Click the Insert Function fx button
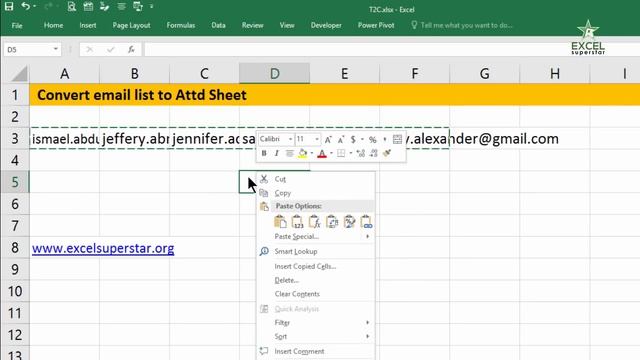This screenshot has height=360, width=640. coord(131,50)
